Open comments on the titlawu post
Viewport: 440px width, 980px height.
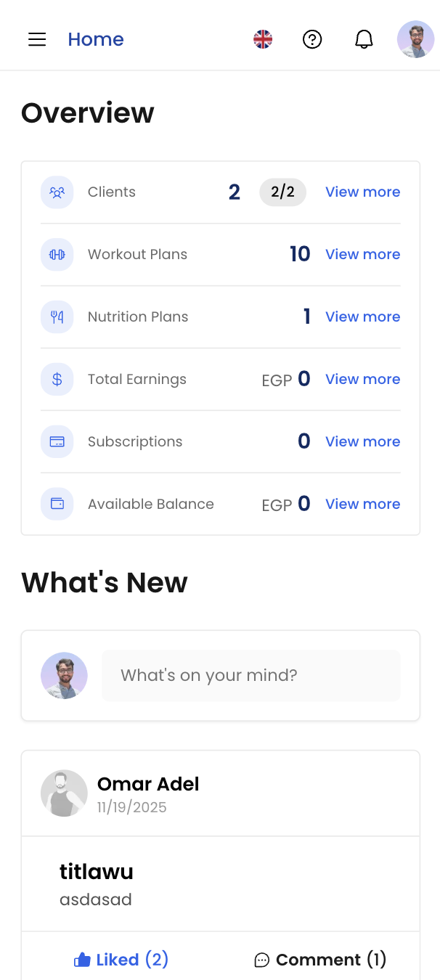[320, 960]
